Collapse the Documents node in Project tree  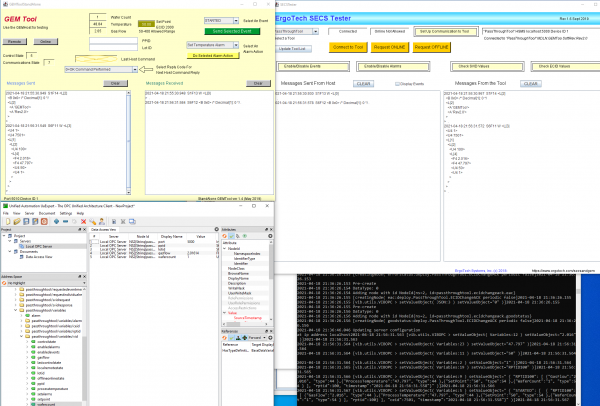[x=10, y=251]
